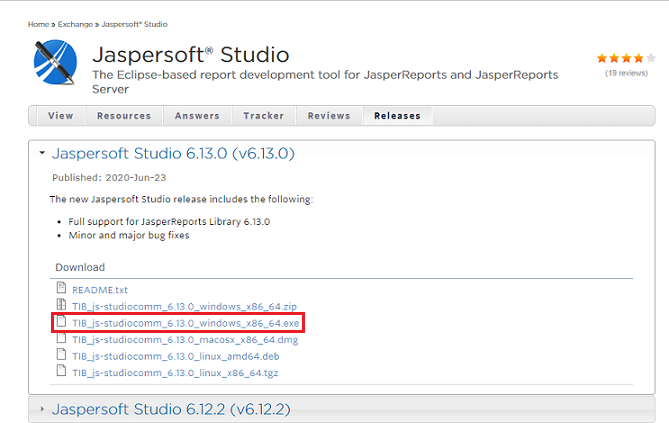Download TIB_js-studiocomm_6.13.0_macosx_x86_64.dmg

pyautogui.click(x=185, y=340)
